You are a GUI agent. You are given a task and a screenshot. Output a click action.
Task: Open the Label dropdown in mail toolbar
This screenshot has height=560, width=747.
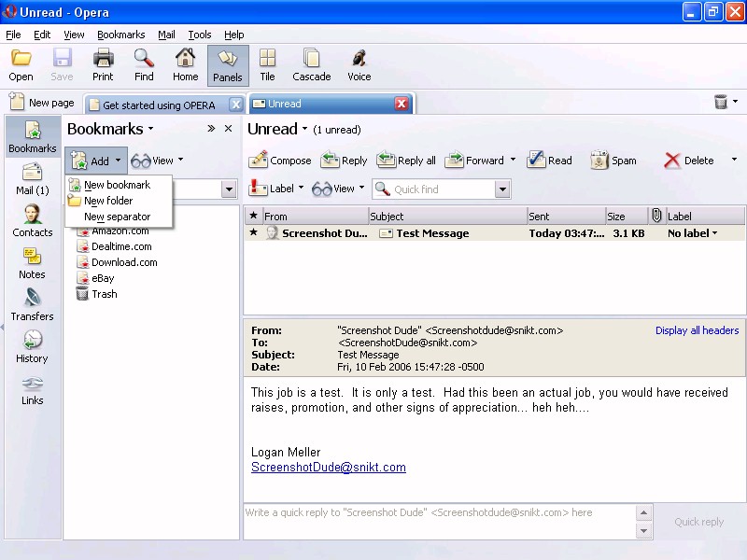[277, 189]
